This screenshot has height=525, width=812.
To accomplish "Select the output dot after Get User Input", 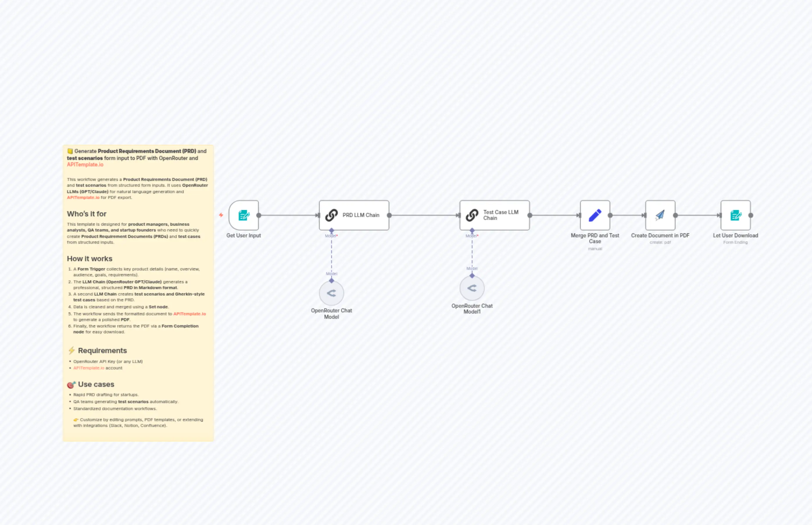I will point(259,215).
